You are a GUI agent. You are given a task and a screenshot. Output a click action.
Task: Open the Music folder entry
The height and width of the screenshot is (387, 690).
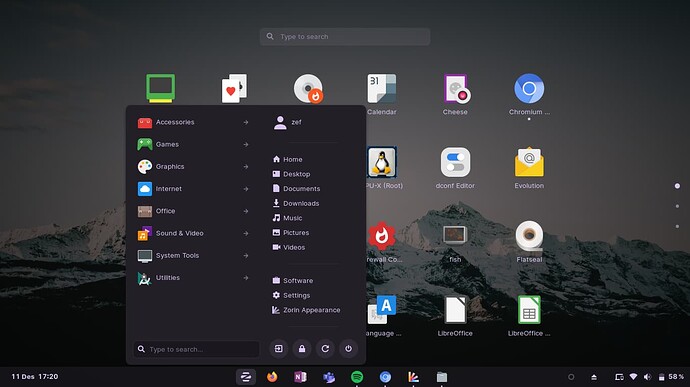tap(287, 218)
